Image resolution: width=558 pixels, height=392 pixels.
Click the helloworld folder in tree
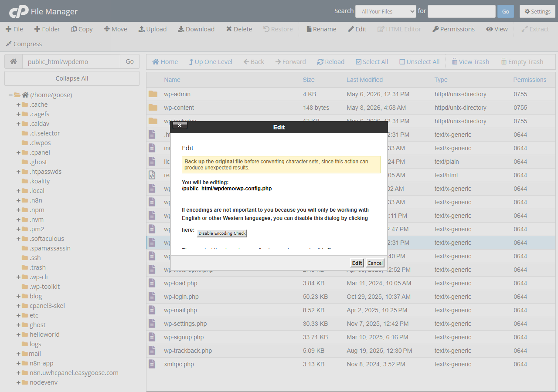(x=44, y=335)
